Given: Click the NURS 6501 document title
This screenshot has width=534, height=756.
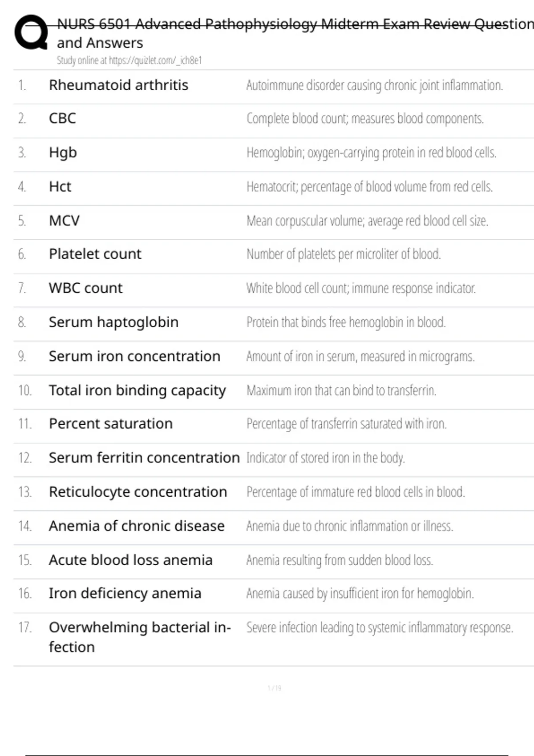Looking at the screenshot, I should coord(294,24).
